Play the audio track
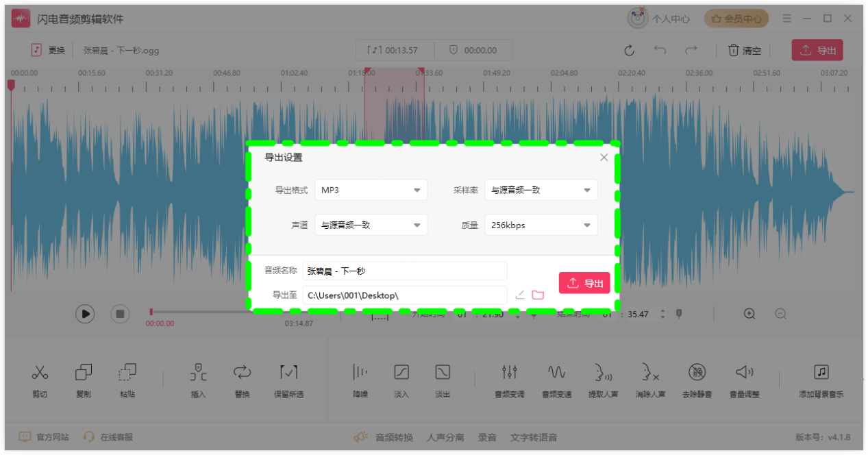Image resolution: width=868 pixels, height=455 pixels. [85, 314]
